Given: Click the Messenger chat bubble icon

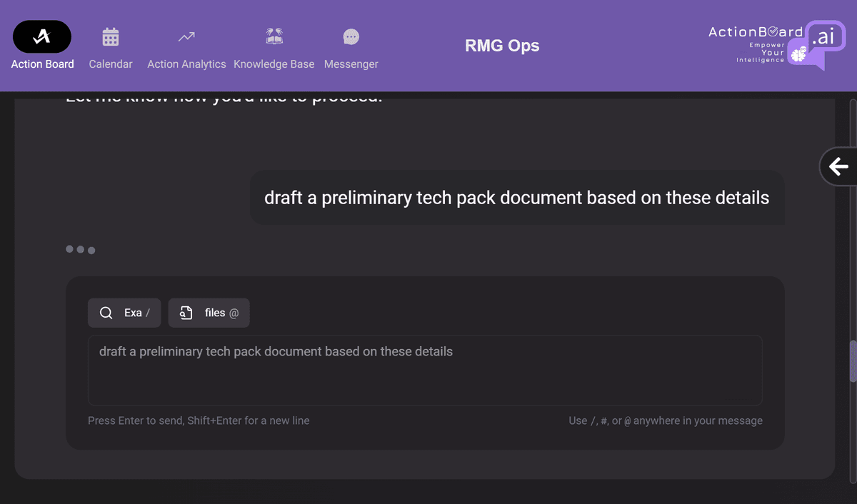Looking at the screenshot, I should coord(351,36).
